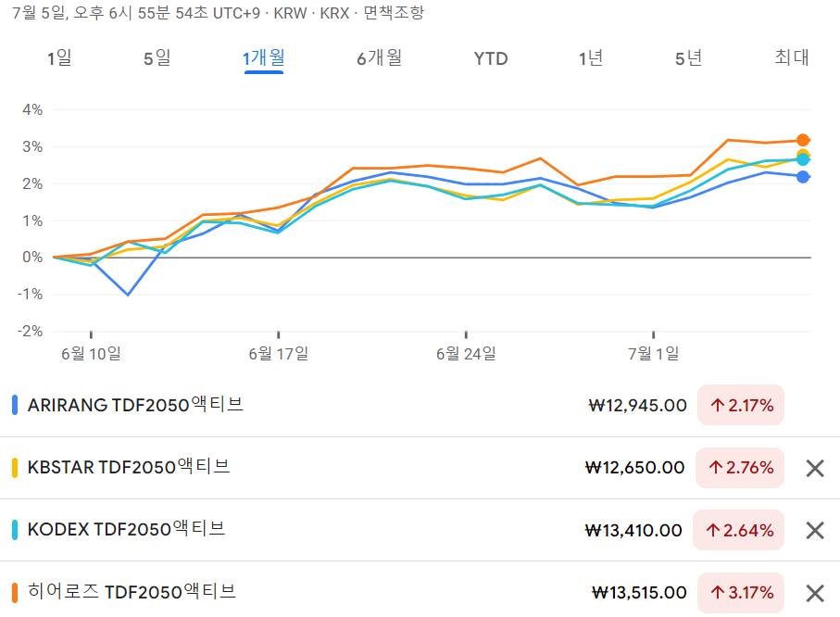Screen dimensions: 840x617
Task: Remove KODEX TDF2050액티브 with its X icon
Action: (815, 530)
